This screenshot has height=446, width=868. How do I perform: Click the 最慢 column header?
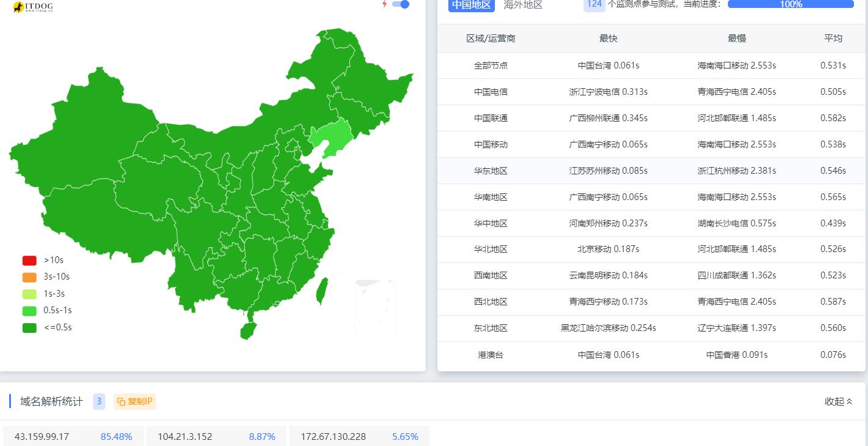(x=736, y=38)
